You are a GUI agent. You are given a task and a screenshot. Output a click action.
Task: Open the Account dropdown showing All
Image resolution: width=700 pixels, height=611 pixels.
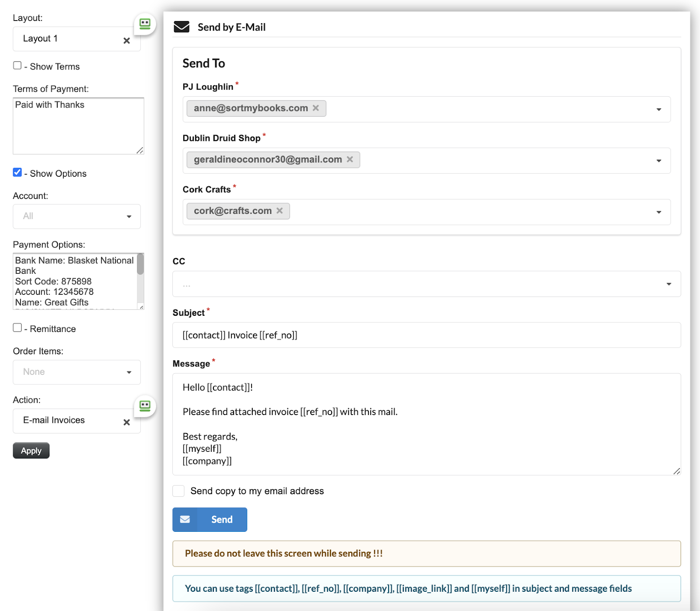[77, 216]
